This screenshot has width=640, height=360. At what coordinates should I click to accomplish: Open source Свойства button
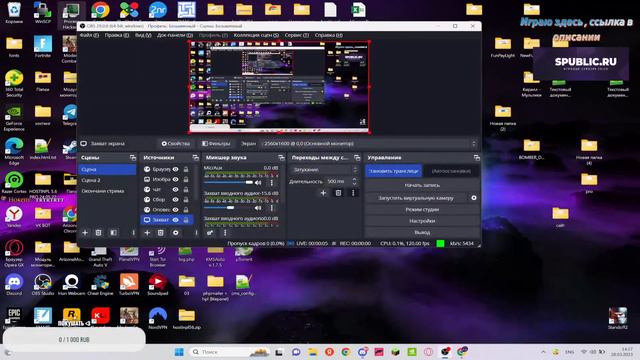click(176, 144)
